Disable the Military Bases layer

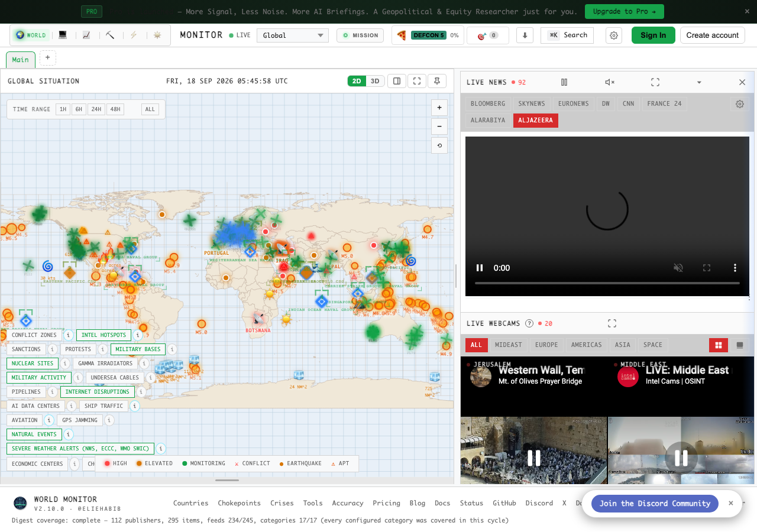pyautogui.click(x=138, y=349)
